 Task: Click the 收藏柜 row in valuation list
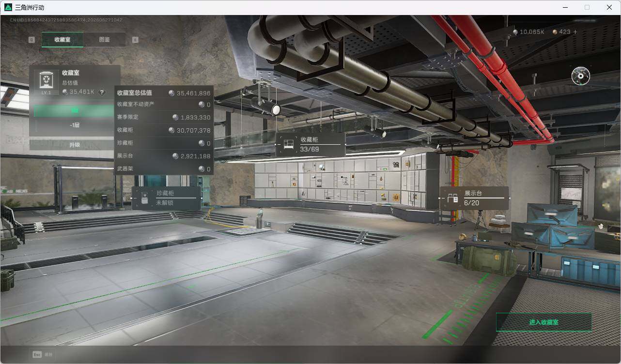click(x=164, y=130)
